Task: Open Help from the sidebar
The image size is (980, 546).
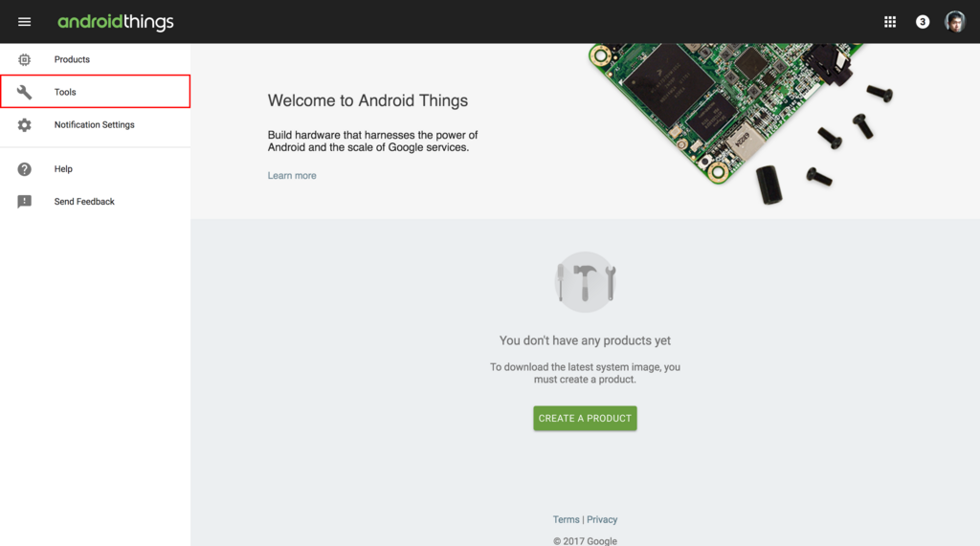Action: tap(95, 169)
